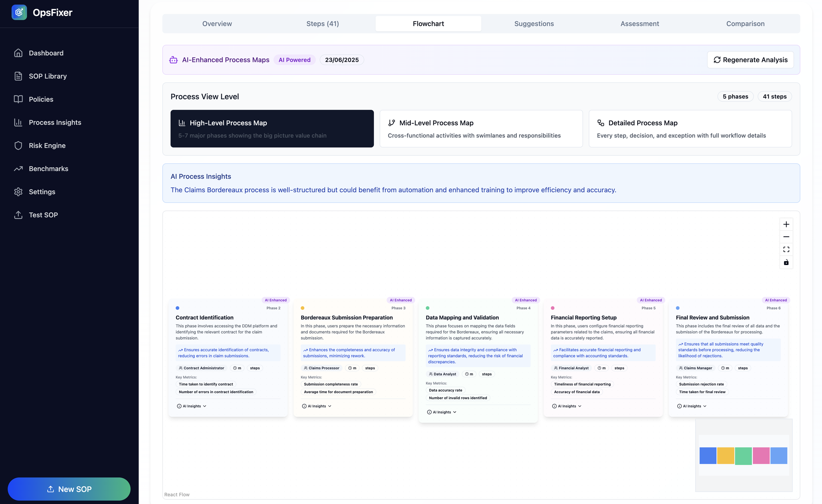822x504 pixels.
Task: Click the flowchart zoom in plus icon
Action: point(786,224)
